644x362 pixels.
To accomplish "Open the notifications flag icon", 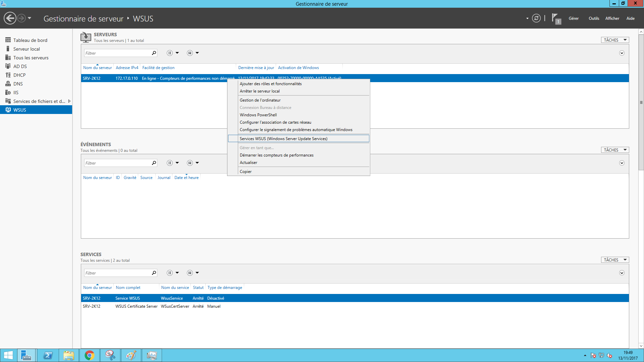I will click(556, 18).
